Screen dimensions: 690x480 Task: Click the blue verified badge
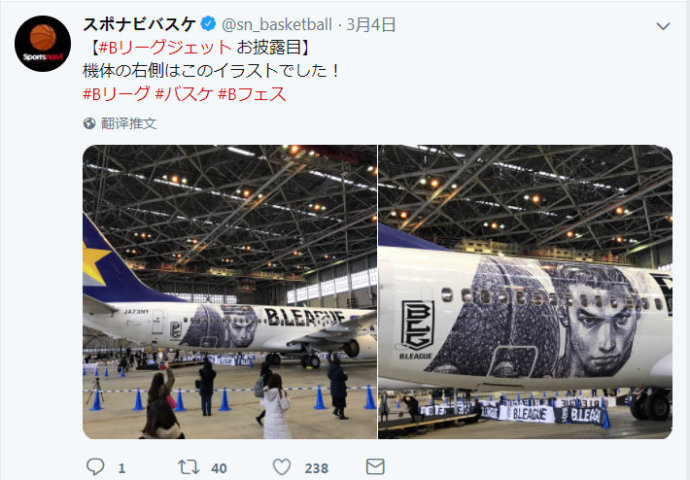pos(208,24)
